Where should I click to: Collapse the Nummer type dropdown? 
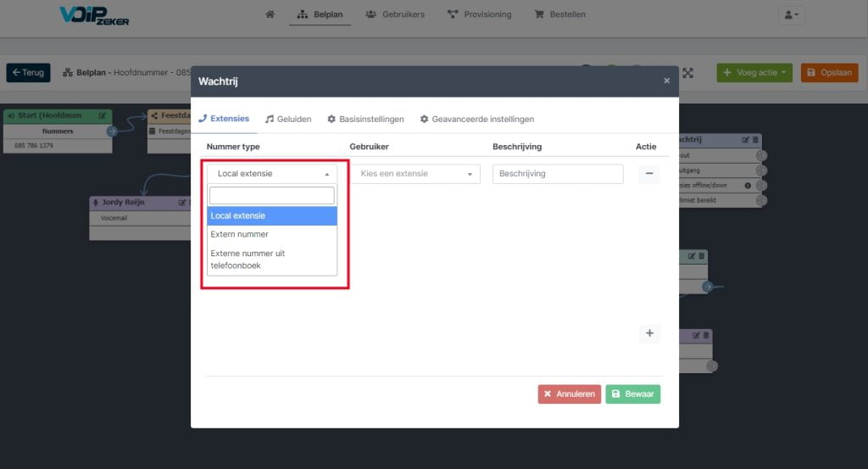tap(272, 174)
